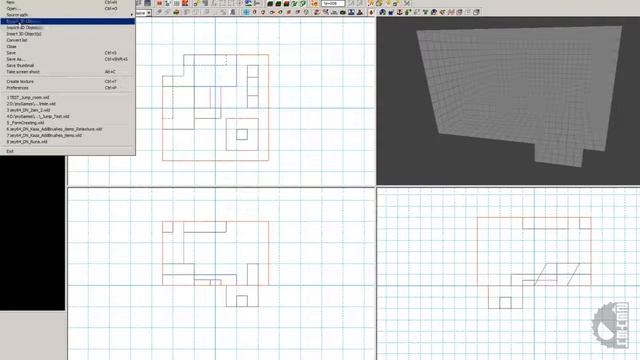The width and height of the screenshot is (640, 360).
Task: Click the second dark green box toolbar icon
Action: (278, 3)
